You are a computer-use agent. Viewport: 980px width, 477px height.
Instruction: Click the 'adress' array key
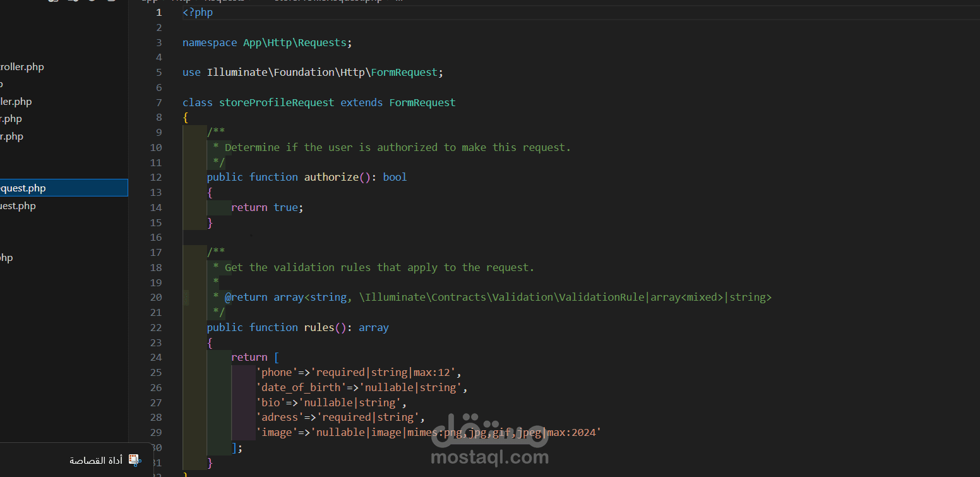point(280,418)
